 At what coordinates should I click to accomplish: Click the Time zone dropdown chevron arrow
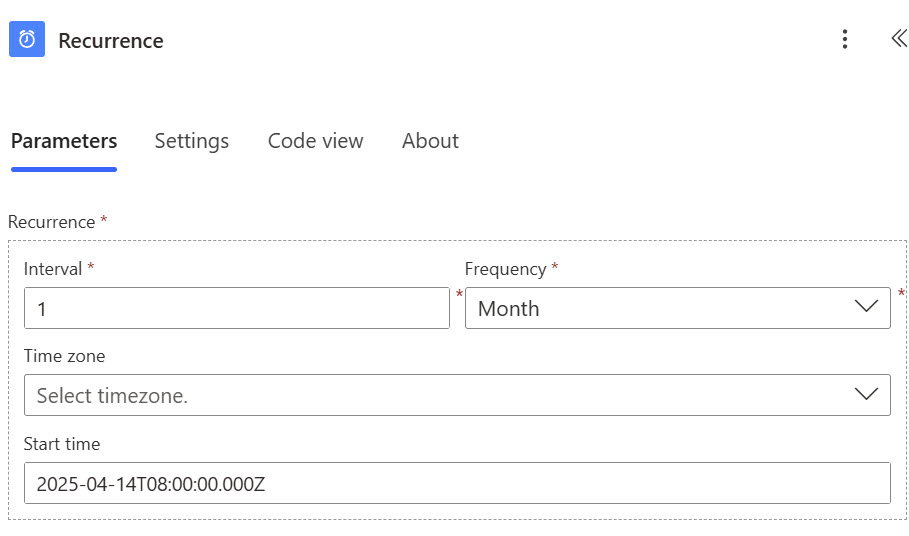click(x=866, y=395)
